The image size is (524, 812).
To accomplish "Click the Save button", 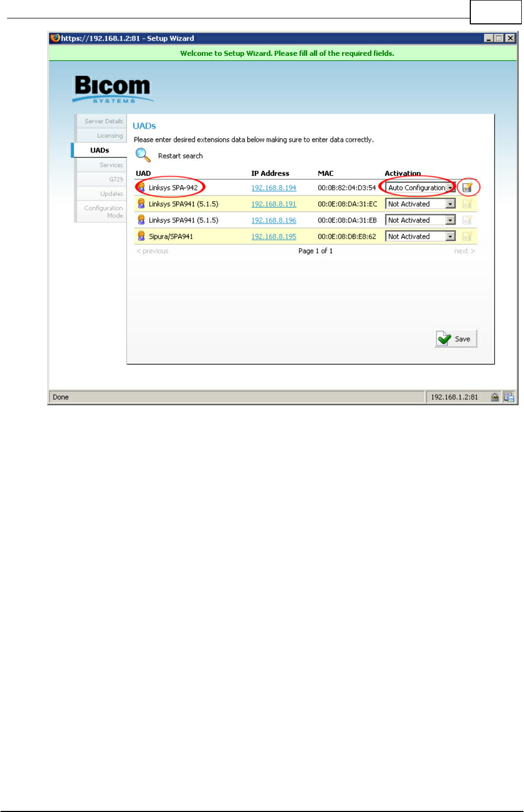I will tap(456, 339).
